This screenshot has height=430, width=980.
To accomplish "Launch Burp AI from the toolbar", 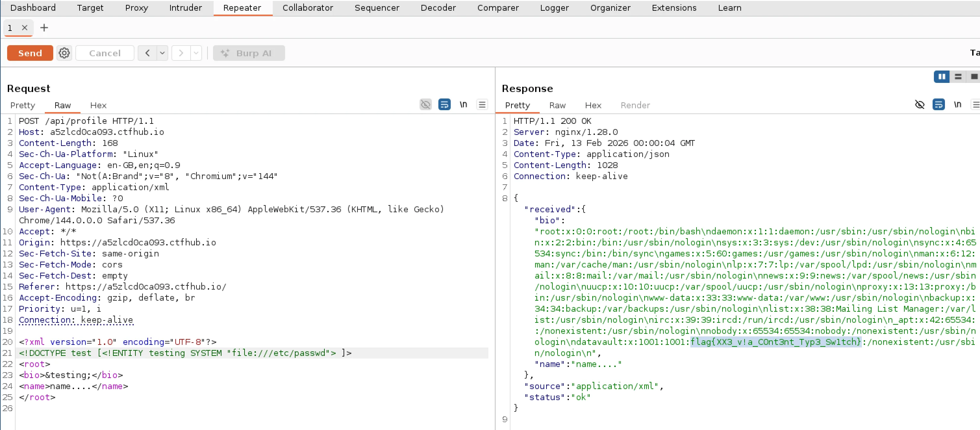I will click(249, 53).
